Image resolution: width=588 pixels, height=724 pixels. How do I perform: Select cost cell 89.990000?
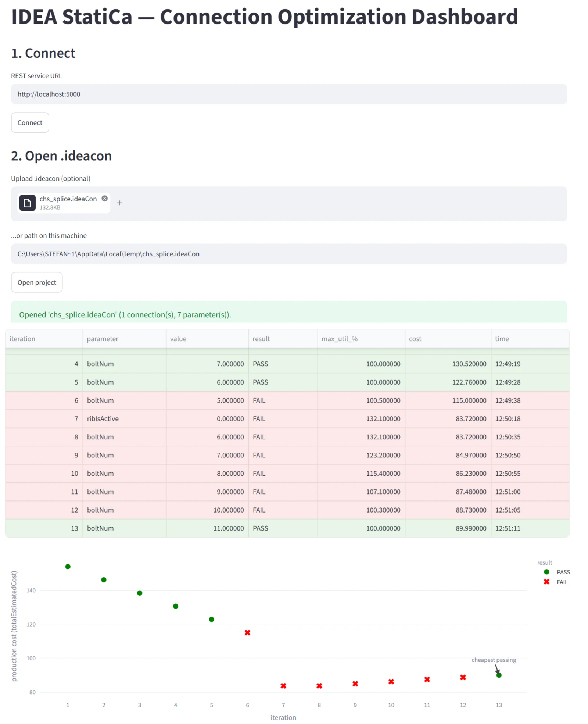(448, 528)
